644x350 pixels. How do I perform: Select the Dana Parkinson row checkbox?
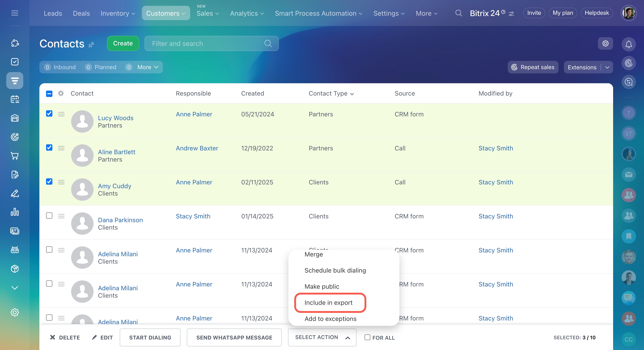click(49, 216)
